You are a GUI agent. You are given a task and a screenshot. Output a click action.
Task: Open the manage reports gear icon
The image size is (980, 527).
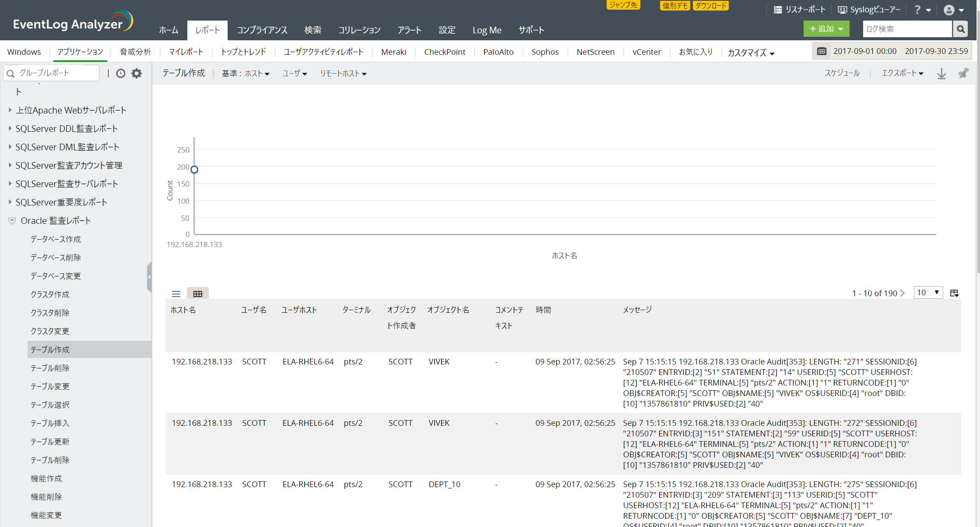pyautogui.click(x=137, y=74)
